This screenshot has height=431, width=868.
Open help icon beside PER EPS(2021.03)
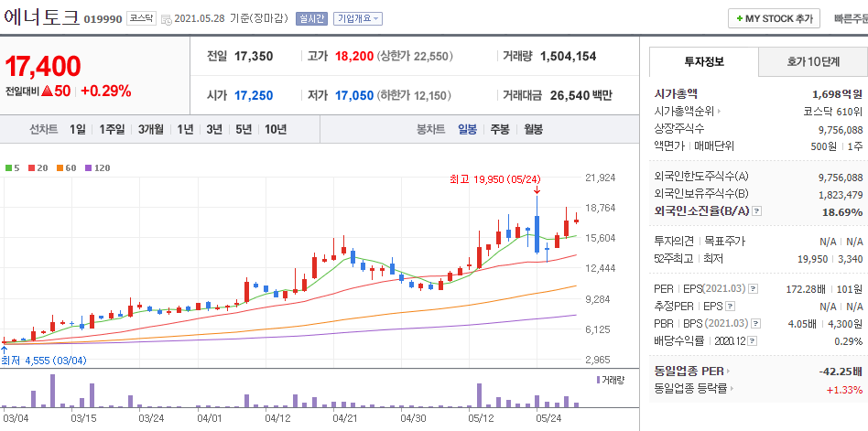click(x=753, y=289)
